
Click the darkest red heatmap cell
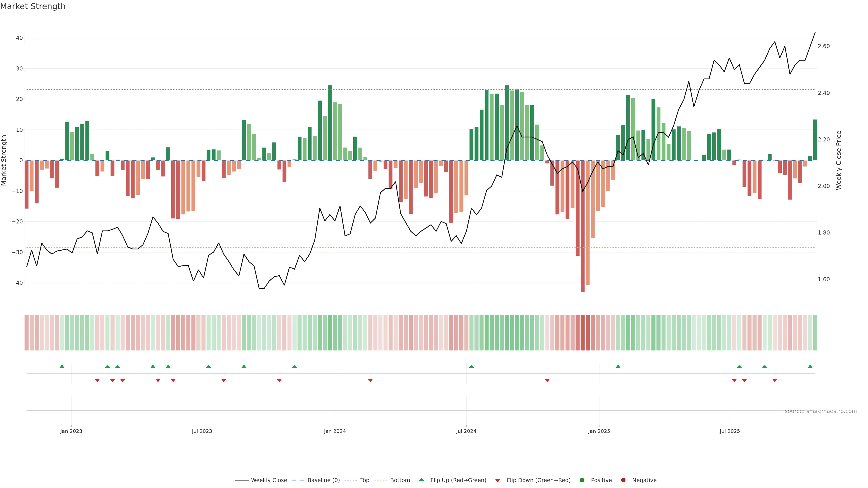[x=583, y=332]
